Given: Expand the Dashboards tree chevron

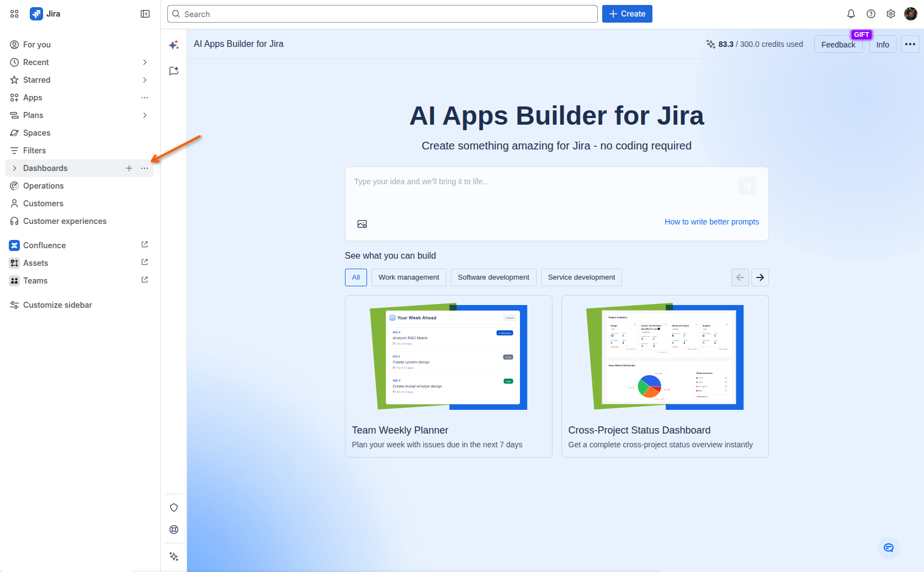Looking at the screenshot, I should (x=14, y=168).
